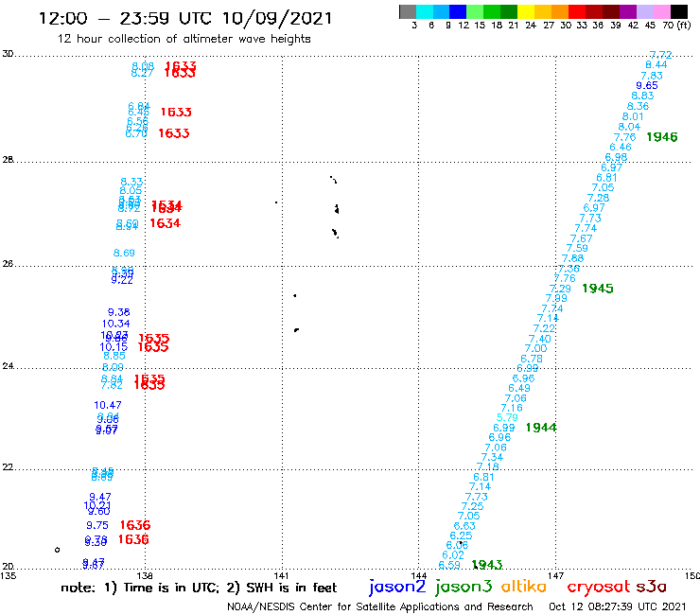This screenshot has width=700, height=615.
Task: Click the wave height value 6.78
Action: [x=532, y=359]
